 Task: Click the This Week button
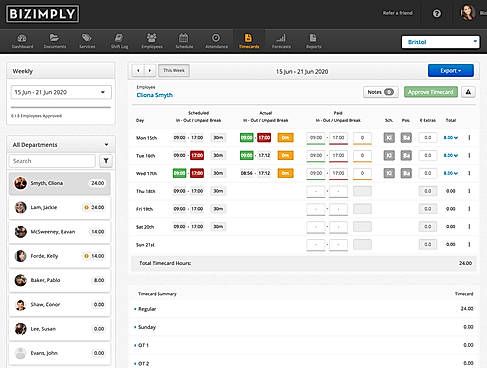pyautogui.click(x=174, y=70)
